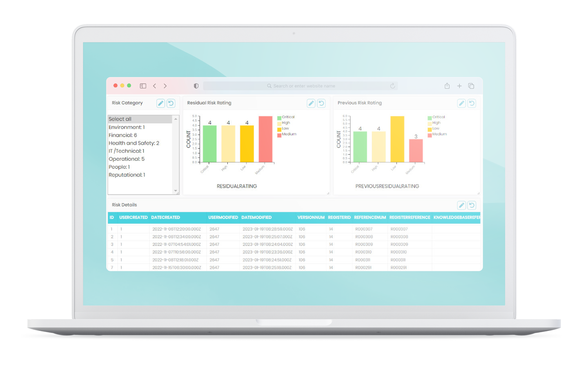Sort table by REGISTERREFERENCE column header
588x374 pixels.
410,217
